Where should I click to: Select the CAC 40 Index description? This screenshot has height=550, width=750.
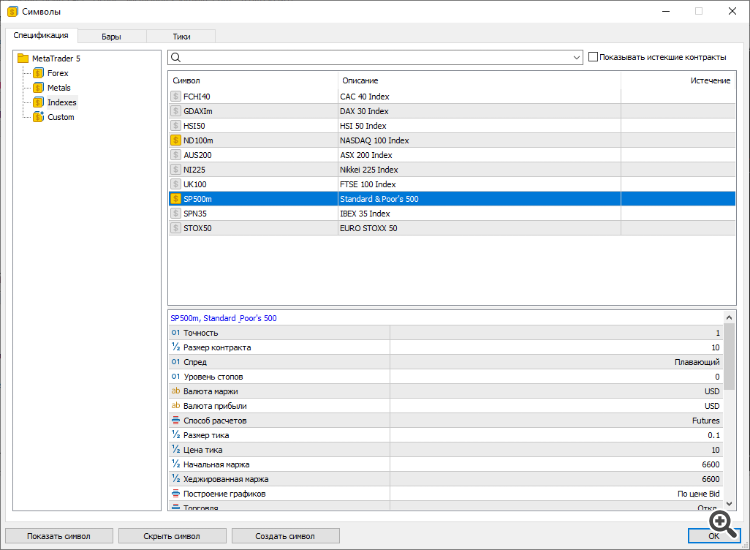[x=364, y=97]
